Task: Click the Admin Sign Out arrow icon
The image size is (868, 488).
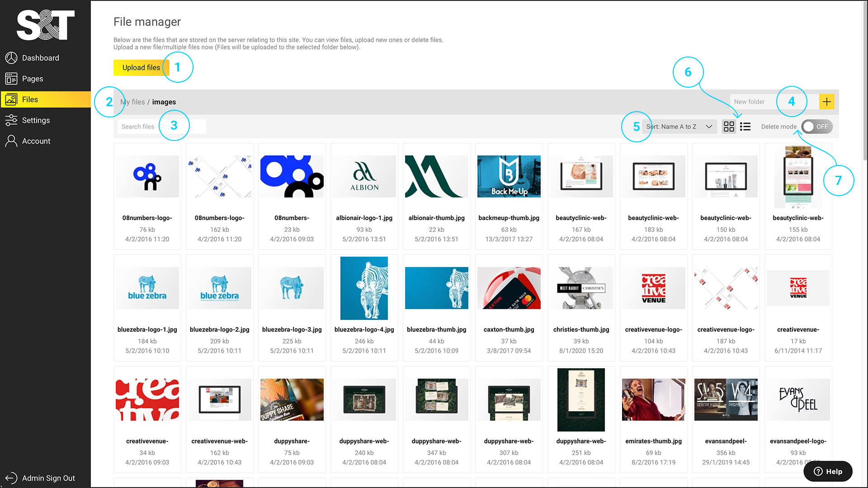Action: [11, 478]
